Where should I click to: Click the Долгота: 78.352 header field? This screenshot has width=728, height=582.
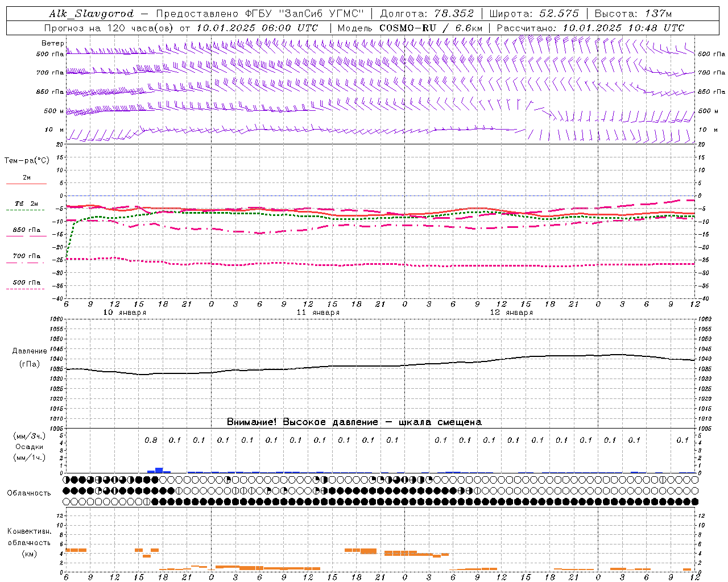426,14
